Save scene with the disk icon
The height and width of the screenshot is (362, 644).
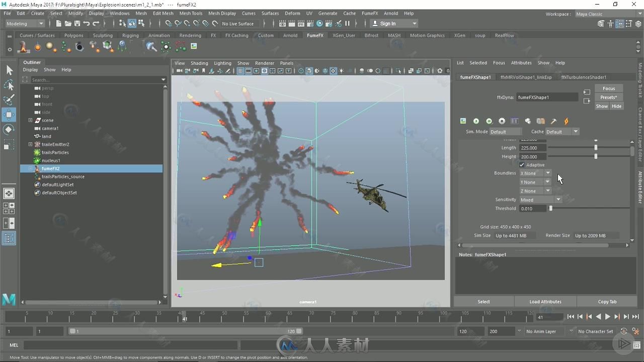click(x=77, y=24)
